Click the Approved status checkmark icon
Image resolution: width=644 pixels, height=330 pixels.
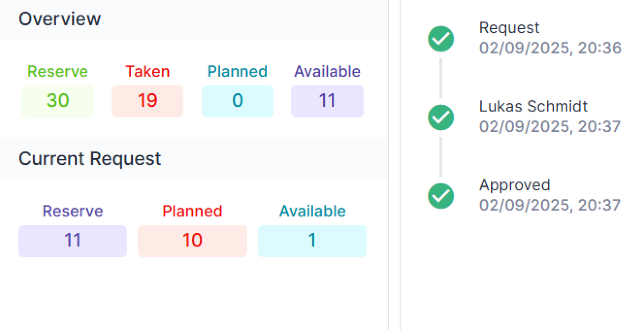(x=440, y=196)
